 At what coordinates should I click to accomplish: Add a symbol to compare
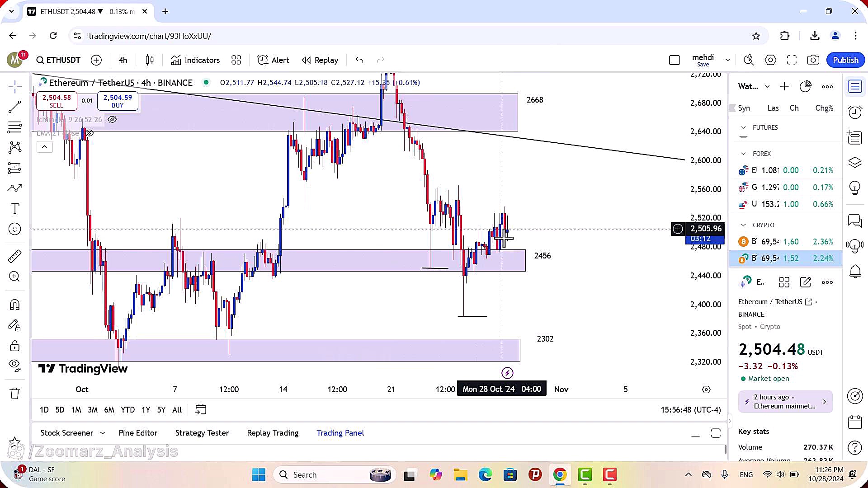tap(96, 60)
